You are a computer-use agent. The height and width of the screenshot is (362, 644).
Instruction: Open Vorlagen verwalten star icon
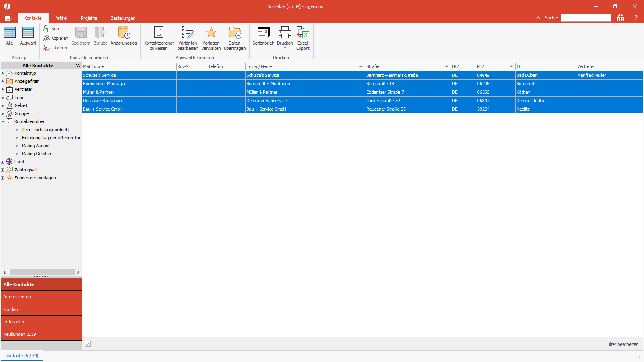click(x=211, y=33)
